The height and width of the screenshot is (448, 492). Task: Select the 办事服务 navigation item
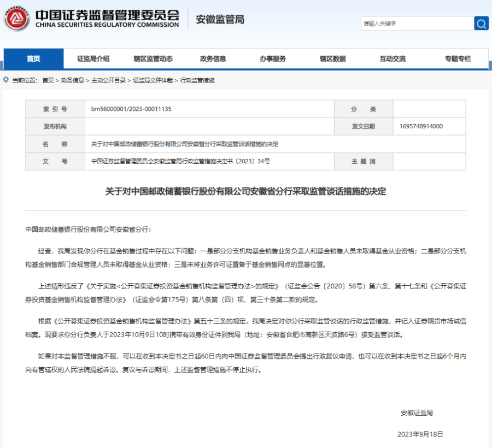point(273,59)
